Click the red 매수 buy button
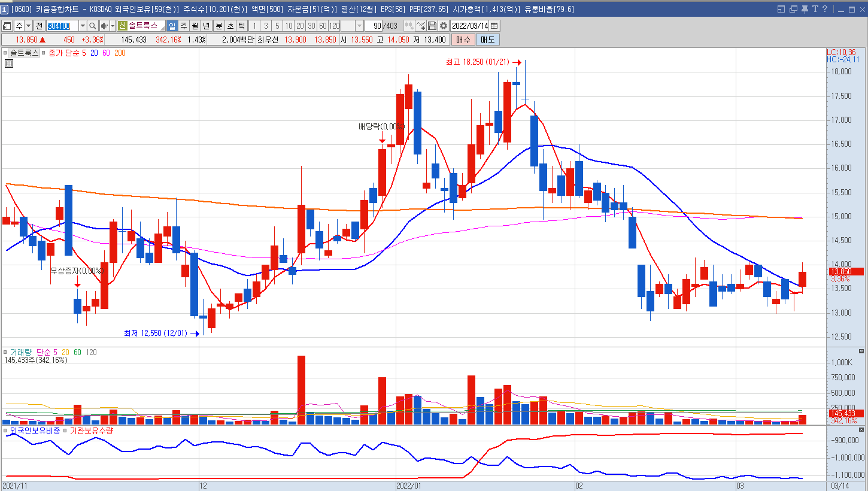This screenshot has width=868, height=491. [463, 40]
